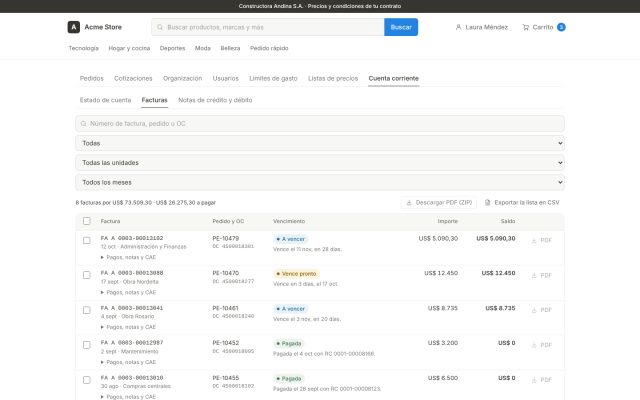Download PDF for invoice 00013088

[542, 276]
